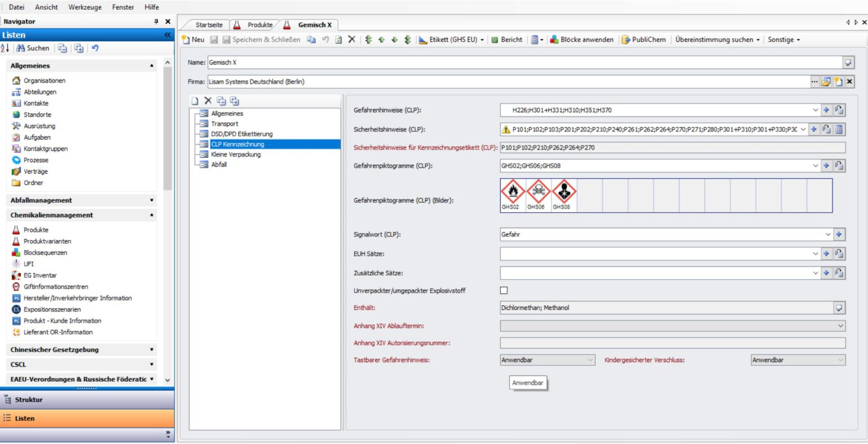Expand the Etikett (GHS EU) dropdown arrow
The height and width of the screenshot is (444, 868).
[x=482, y=40]
